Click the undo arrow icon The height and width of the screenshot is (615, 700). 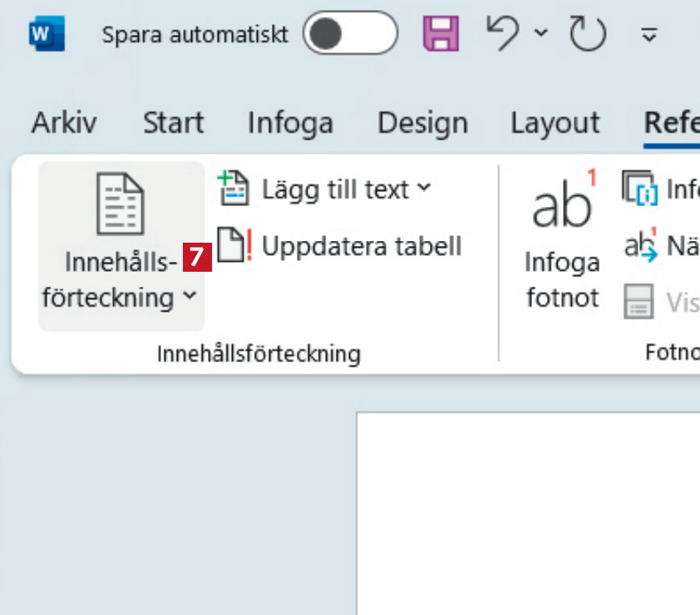(x=503, y=33)
